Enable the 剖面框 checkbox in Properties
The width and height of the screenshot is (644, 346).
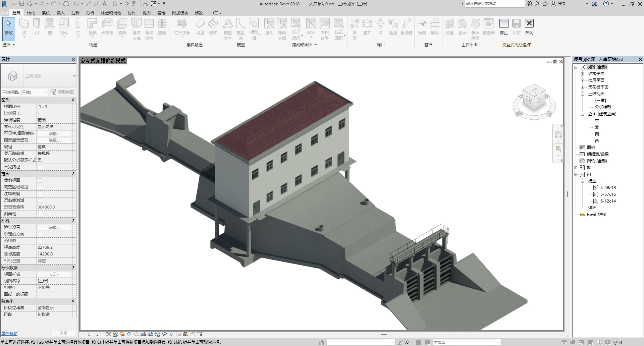[x=40, y=214]
